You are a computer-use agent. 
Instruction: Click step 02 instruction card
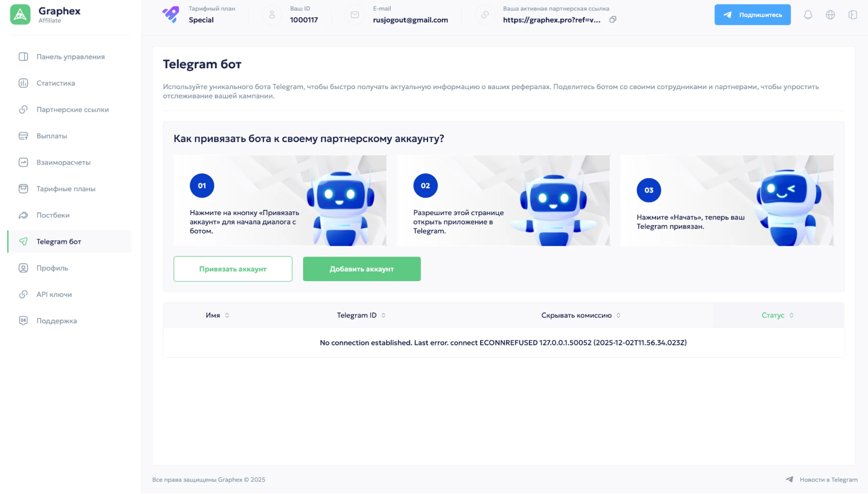[x=504, y=201]
